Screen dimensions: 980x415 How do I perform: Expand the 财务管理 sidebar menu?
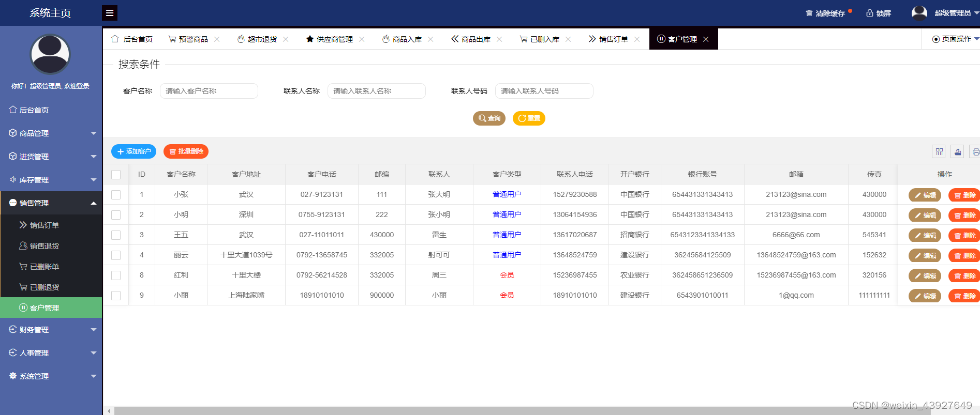pyautogui.click(x=51, y=329)
